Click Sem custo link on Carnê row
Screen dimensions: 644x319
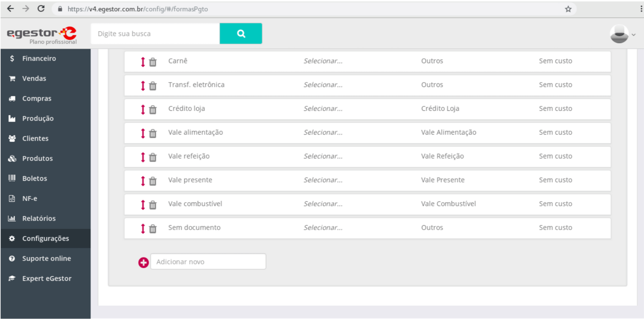coord(555,61)
